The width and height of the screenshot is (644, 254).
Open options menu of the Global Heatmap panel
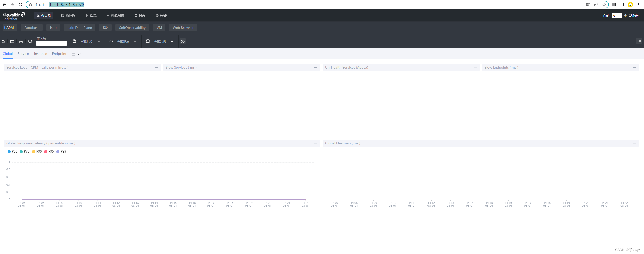pos(634,143)
